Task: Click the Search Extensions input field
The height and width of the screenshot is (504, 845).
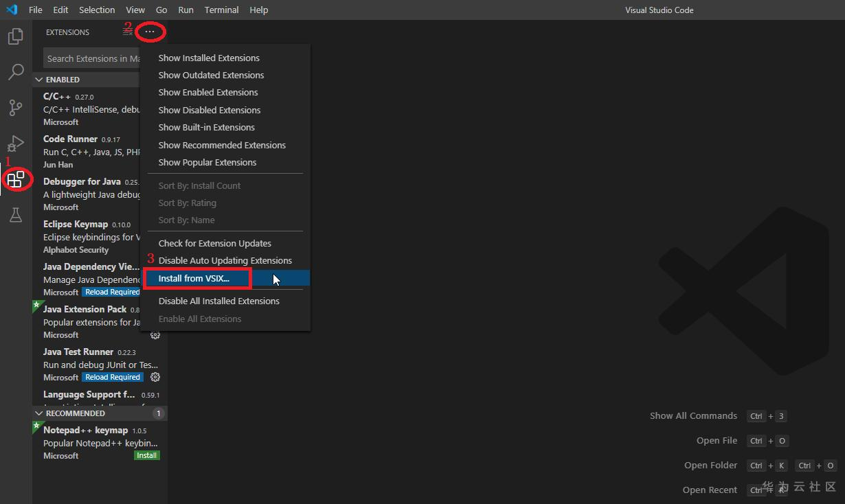Action: point(91,58)
